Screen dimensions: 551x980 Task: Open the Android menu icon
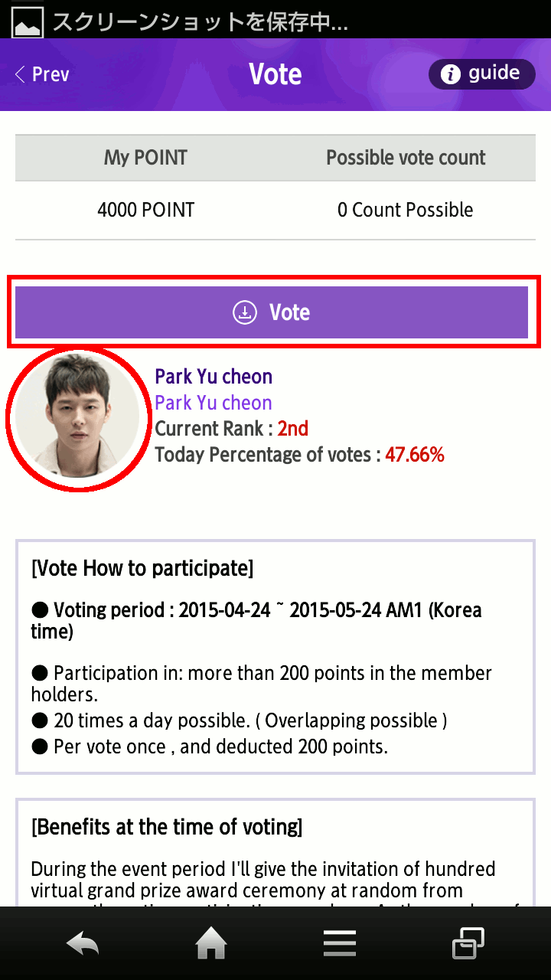click(x=339, y=944)
